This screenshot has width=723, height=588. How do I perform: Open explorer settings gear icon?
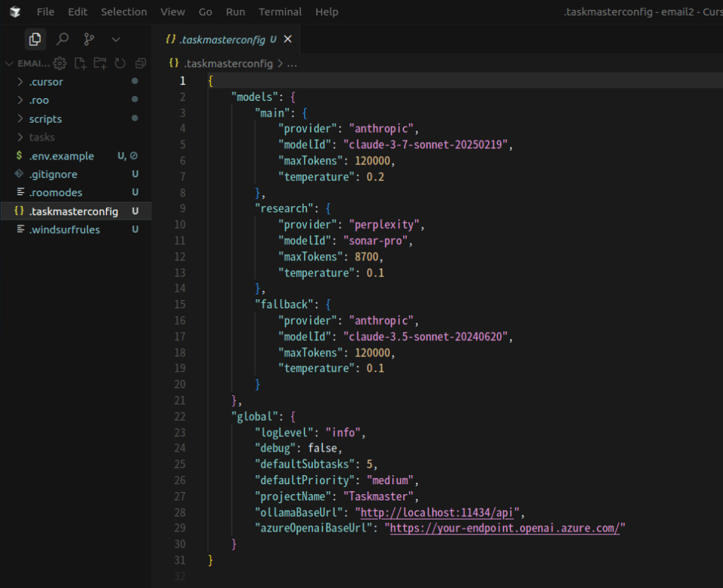tap(59, 63)
